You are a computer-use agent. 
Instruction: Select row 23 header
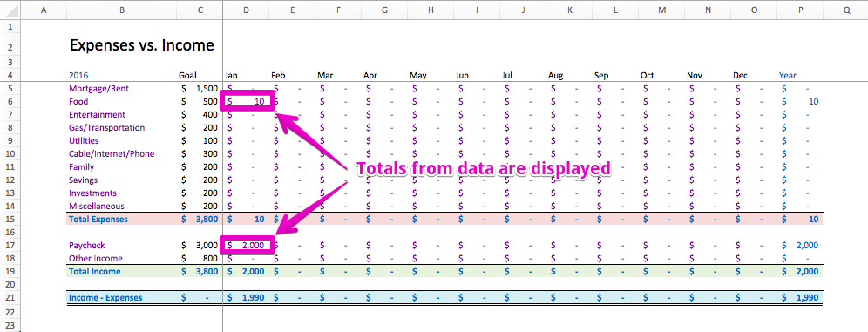10,325
